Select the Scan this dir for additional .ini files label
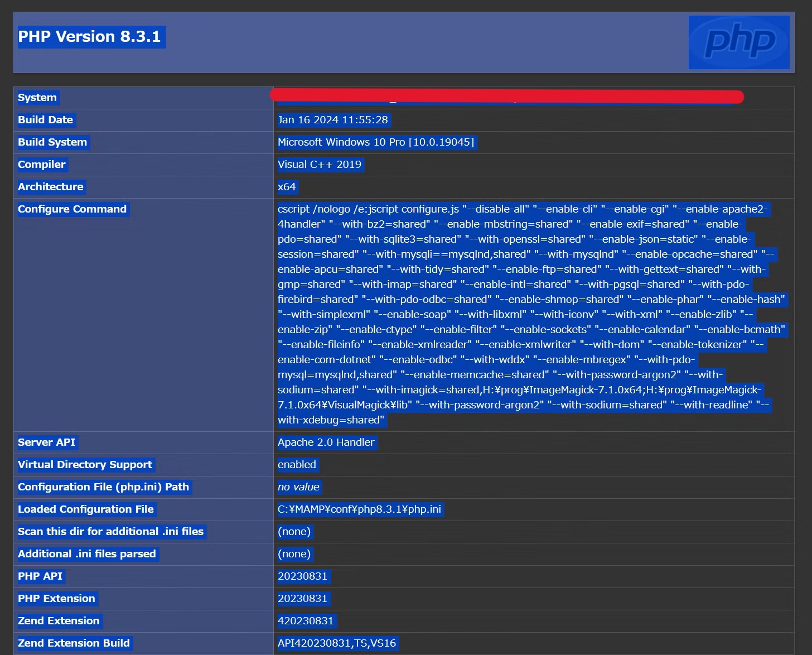Viewport: 812px width, 655px height. [x=110, y=531]
